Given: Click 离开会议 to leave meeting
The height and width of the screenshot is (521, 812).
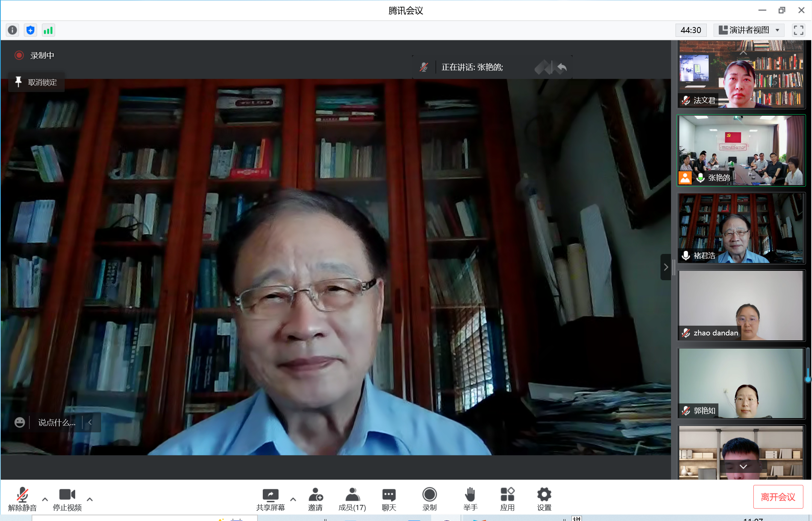Looking at the screenshot, I should pyautogui.click(x=778, y=497).
